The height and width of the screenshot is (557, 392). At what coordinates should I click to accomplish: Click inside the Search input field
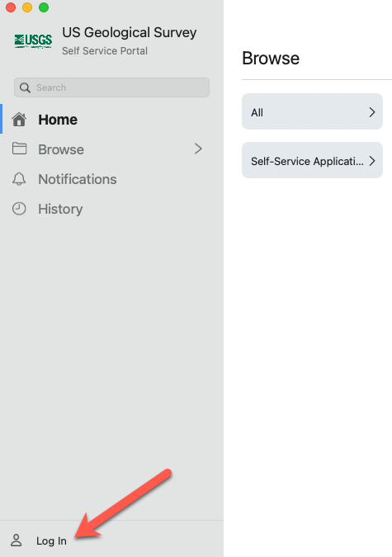point(111,87)
